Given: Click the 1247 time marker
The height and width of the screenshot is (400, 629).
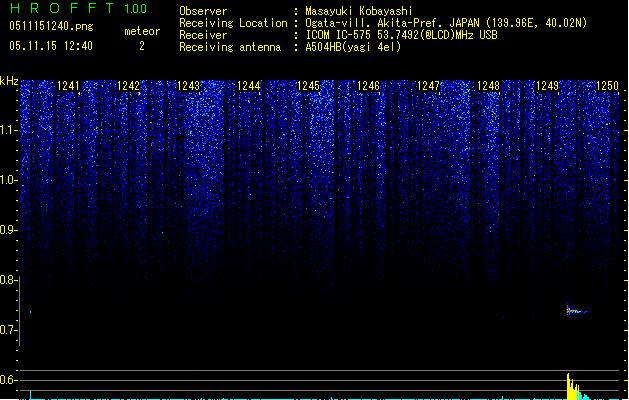Looking at the screenshot, I should (x=428, y=86).
